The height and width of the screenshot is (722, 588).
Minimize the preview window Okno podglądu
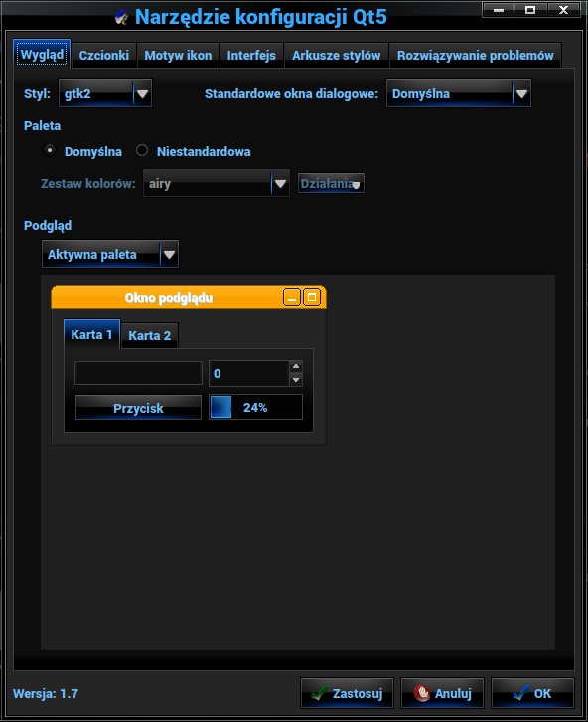pos(292,298)
